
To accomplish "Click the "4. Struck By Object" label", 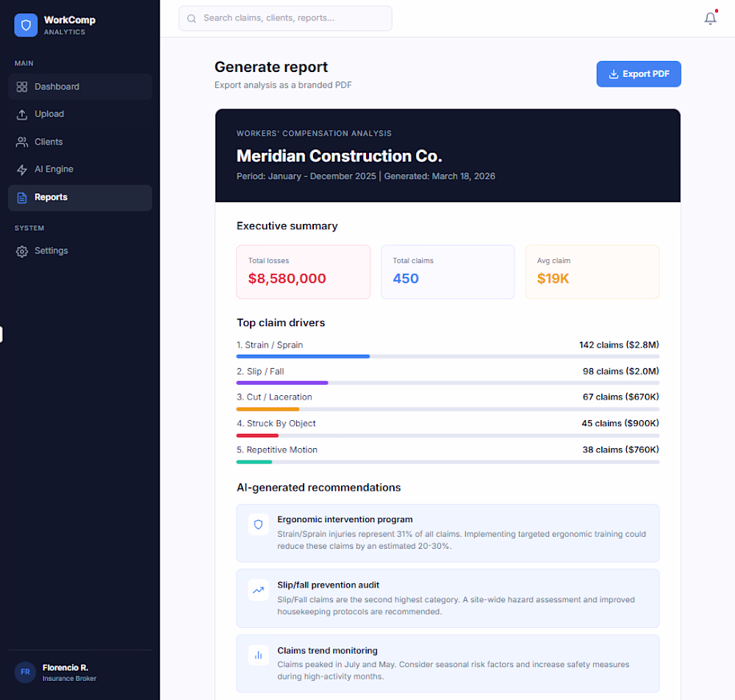I will tap(276, 423).
